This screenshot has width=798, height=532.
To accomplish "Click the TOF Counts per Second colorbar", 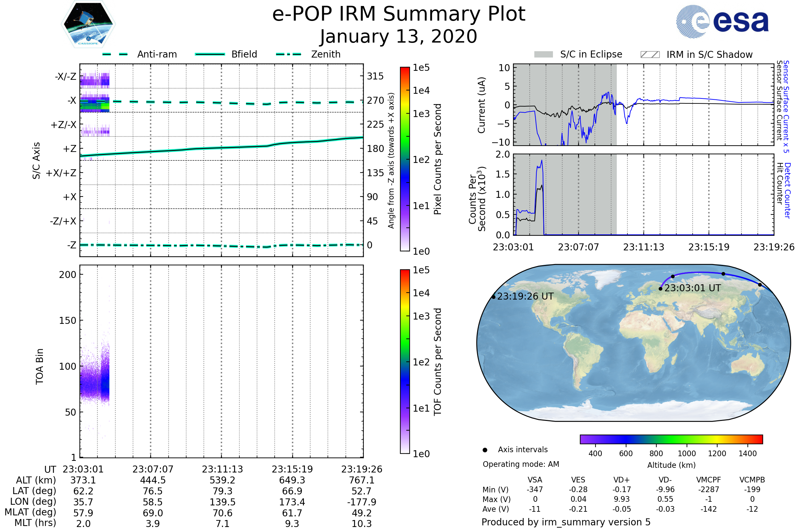I will (x=405, y=362).
